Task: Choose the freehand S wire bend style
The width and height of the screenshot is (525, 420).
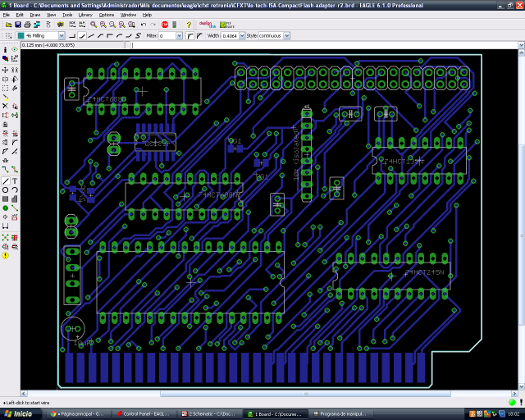Action: [138, 36]
